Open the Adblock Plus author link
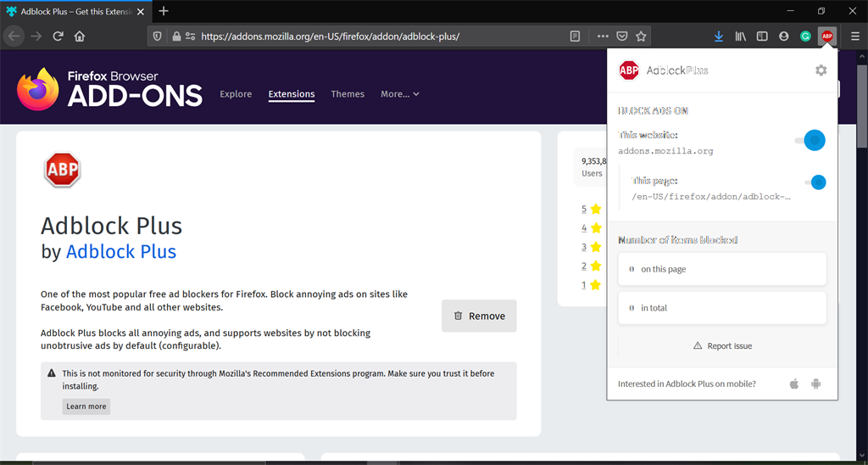The width and height of the screenshot is (868, 465). pos(121,251)
